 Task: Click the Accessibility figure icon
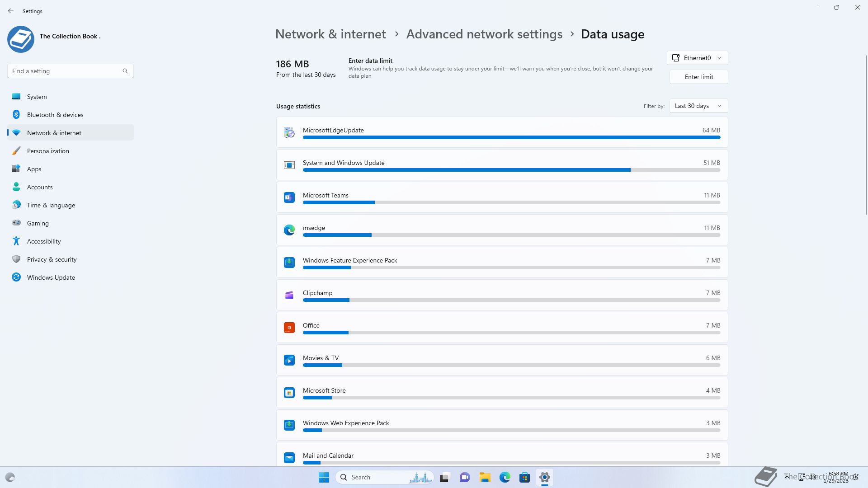point(16,241)
